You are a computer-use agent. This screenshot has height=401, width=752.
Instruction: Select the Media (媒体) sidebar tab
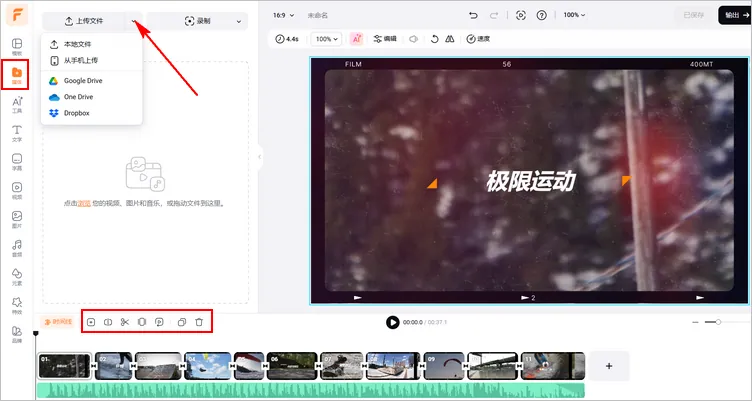coord(17,75)
